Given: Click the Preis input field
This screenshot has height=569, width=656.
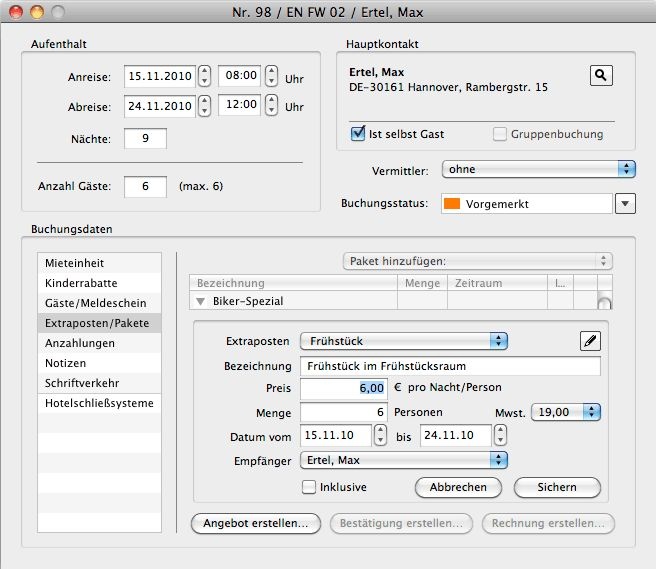Looking at the screenshot, I should click(x=343, y=388).
